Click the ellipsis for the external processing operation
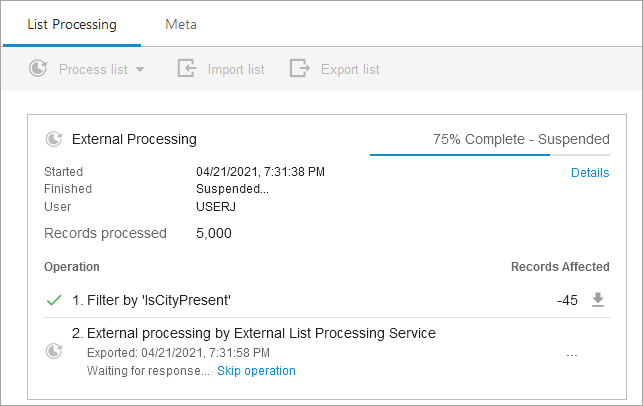Image resolution: width=643 pixels, height=406 pixels. [572, 353]
